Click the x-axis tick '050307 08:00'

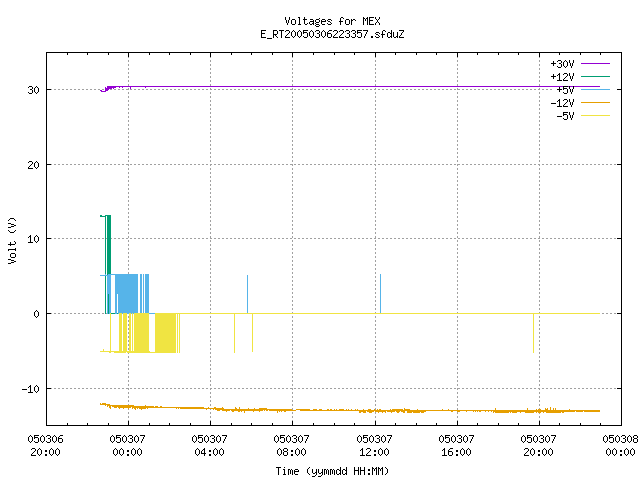[291, 446]
